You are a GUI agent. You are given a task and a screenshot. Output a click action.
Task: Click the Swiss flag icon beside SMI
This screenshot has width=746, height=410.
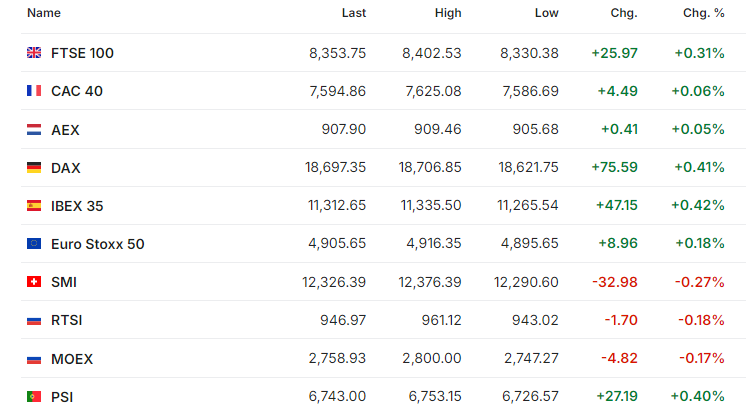pyautogui.click(x=34, y=282)
